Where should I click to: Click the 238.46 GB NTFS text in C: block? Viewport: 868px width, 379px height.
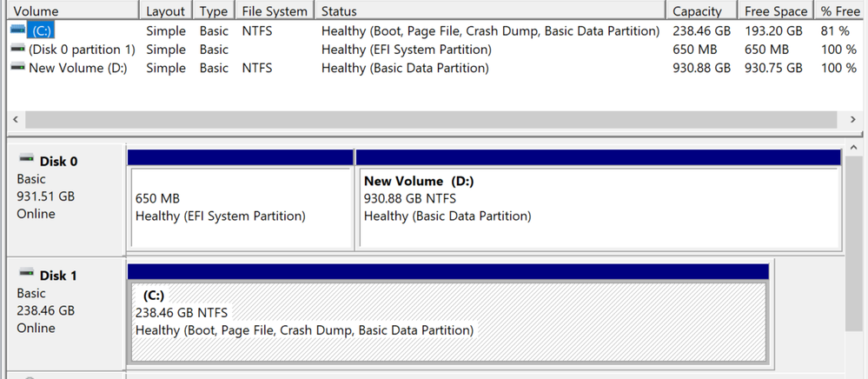pyautogui.click(x=182, y=313)
